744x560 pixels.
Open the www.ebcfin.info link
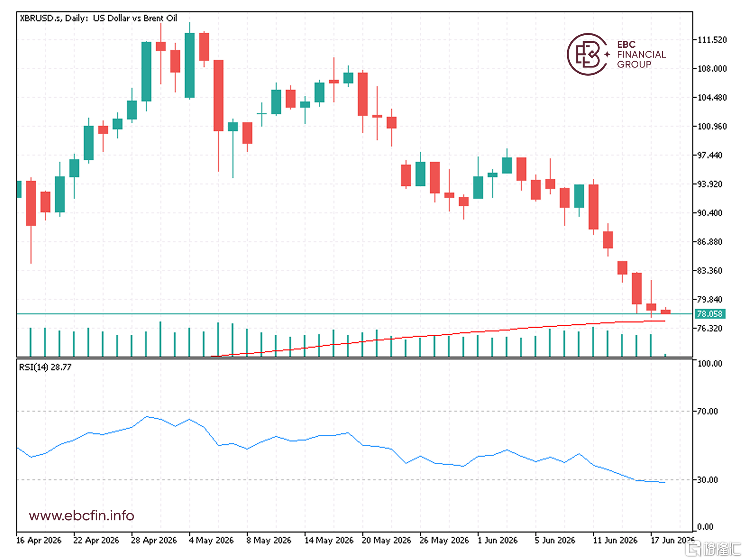pos(81,516)
